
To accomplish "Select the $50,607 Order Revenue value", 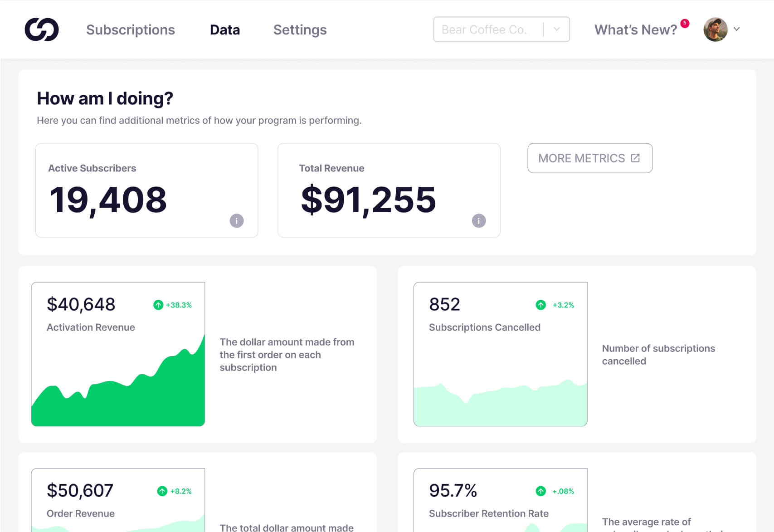I will [x=80, y=491].
